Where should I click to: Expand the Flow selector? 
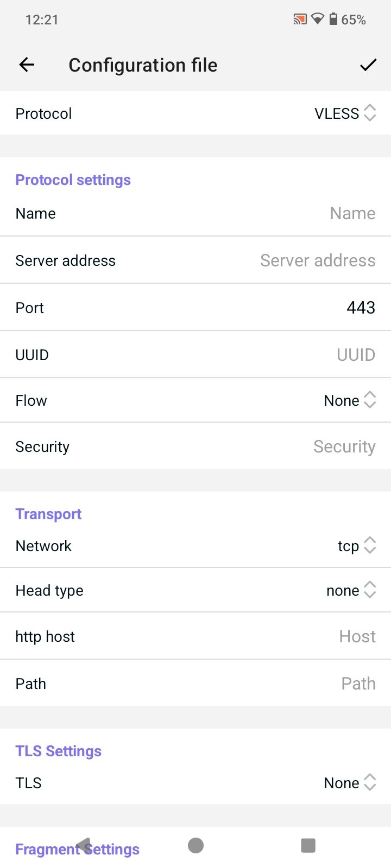tap(349, 400)
